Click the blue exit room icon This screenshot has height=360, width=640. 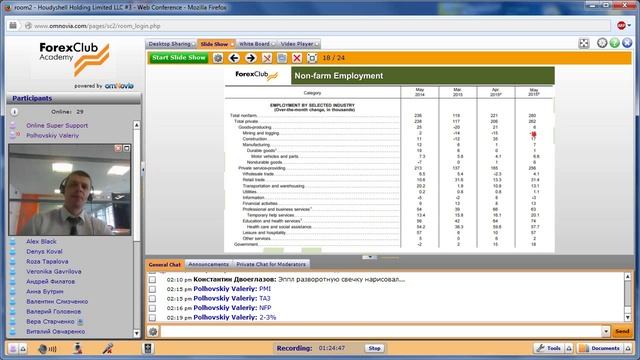tap(627, 42)
